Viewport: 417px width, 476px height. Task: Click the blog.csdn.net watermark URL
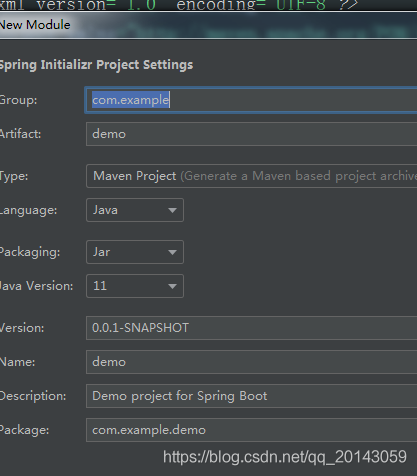(285, 457)
